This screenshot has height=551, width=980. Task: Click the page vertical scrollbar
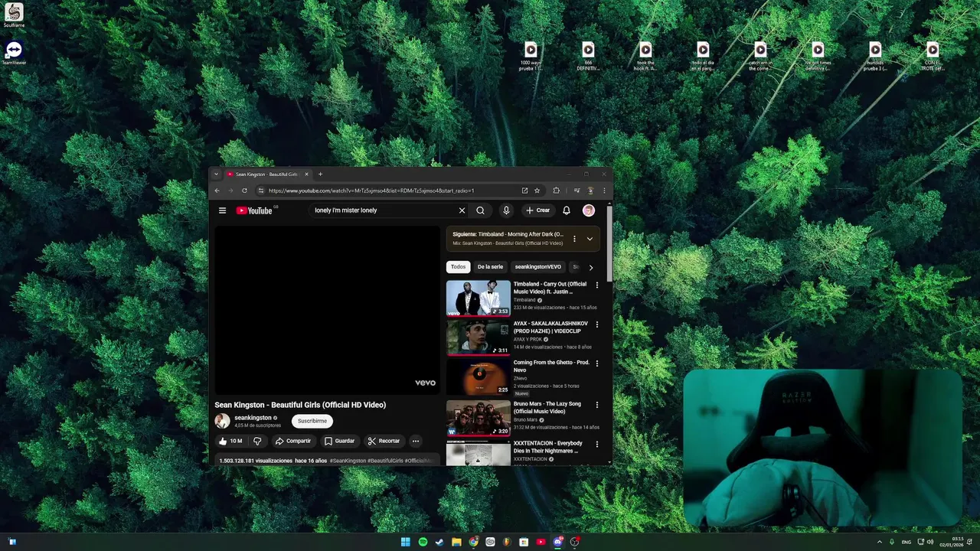click(x=609, y=245)
